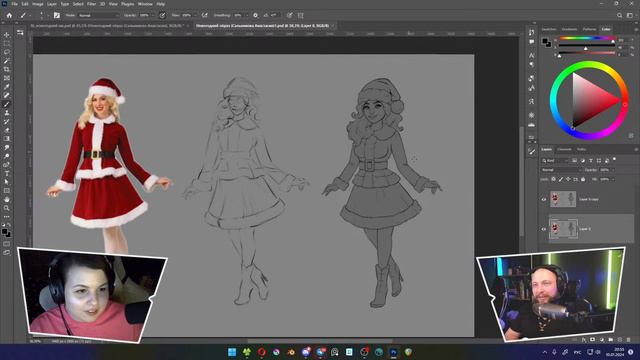Select the Rectangular Marquee tool
Image resolution: width=640 pixels, height=360 pixels.
coord(7,43)
